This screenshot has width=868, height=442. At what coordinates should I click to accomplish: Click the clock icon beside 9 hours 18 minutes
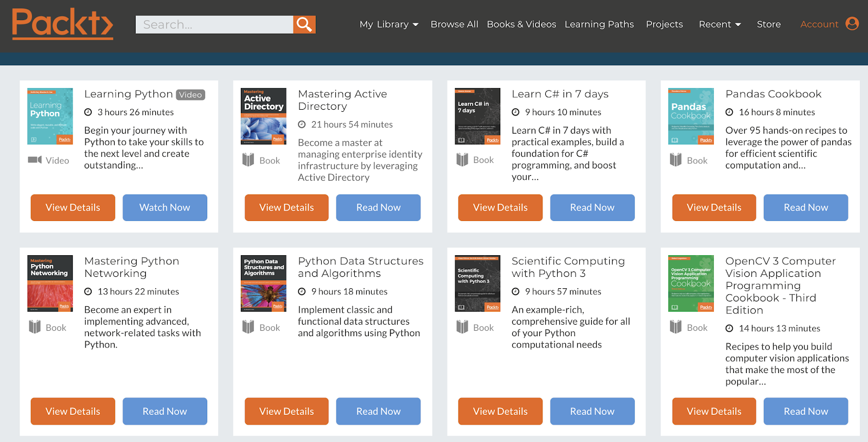(x=302, y=292)
